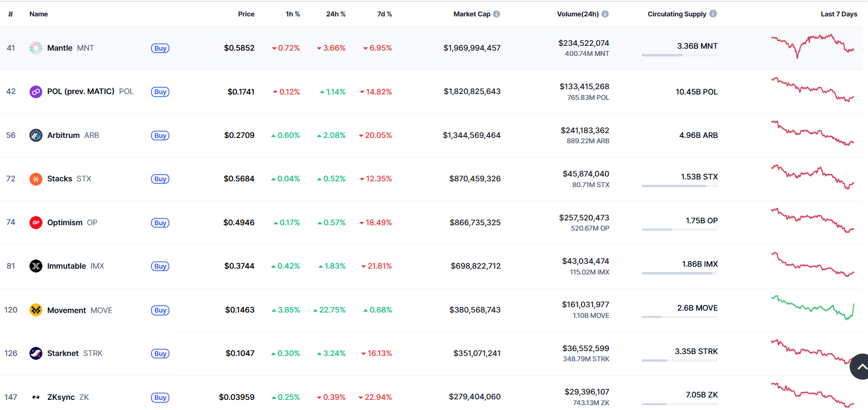Click Movement 24h change 22.75%

pos(330,310)
